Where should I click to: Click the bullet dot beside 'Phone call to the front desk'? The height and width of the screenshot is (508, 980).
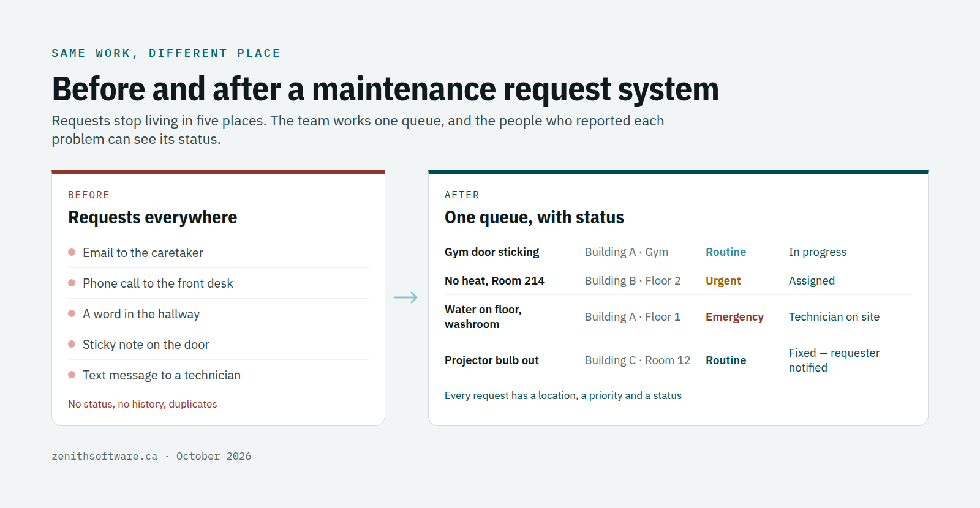pos(72,283)
